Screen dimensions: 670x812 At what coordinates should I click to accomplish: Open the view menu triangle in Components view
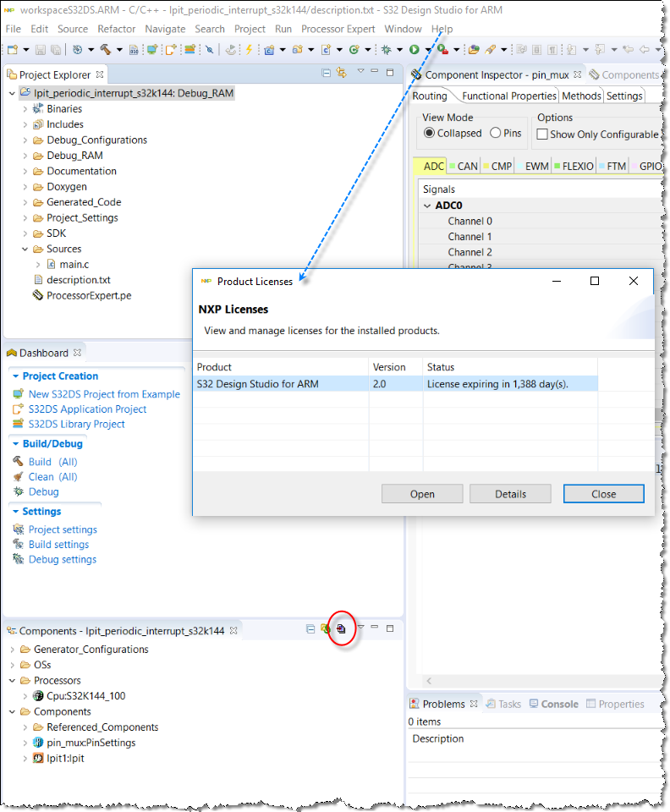tap(361, 627)
